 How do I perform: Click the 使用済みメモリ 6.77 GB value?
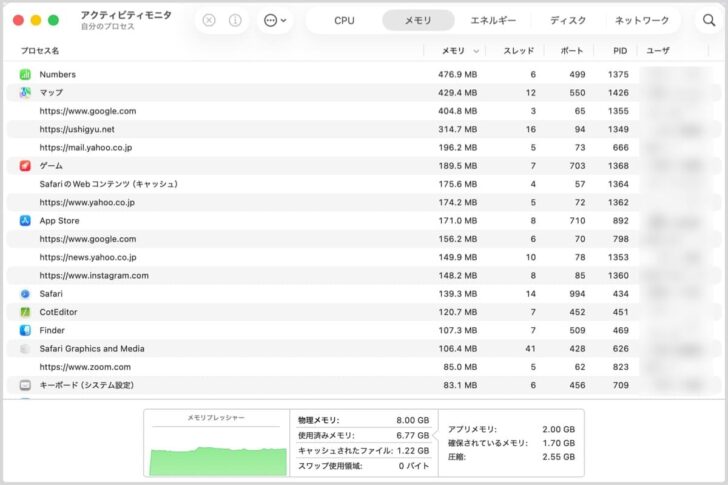413,435
